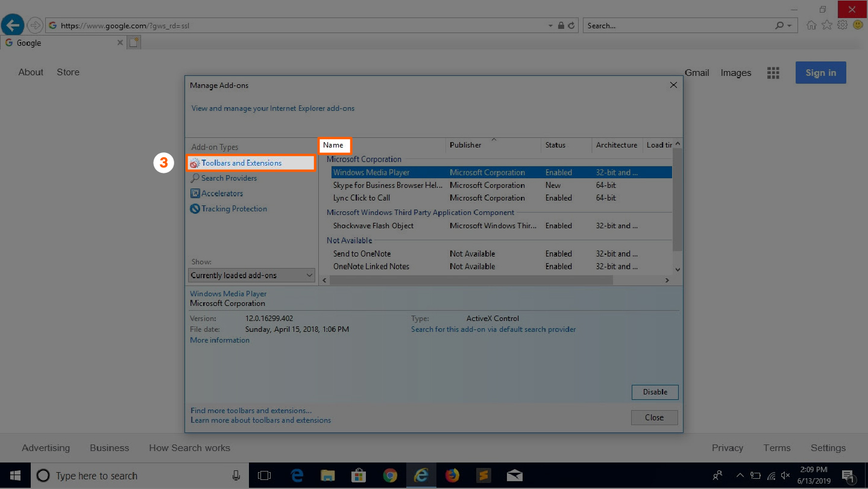Open the Favorites star icon

827,25
